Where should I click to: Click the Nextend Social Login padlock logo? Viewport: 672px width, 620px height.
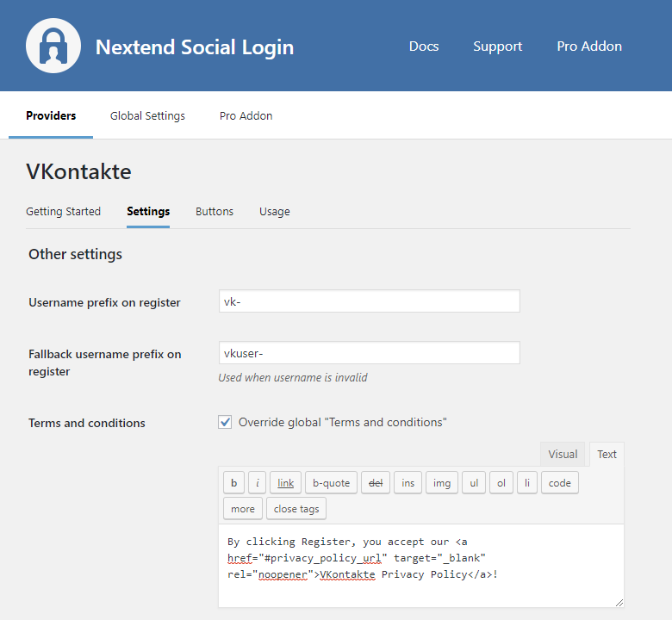pos(53,46)
